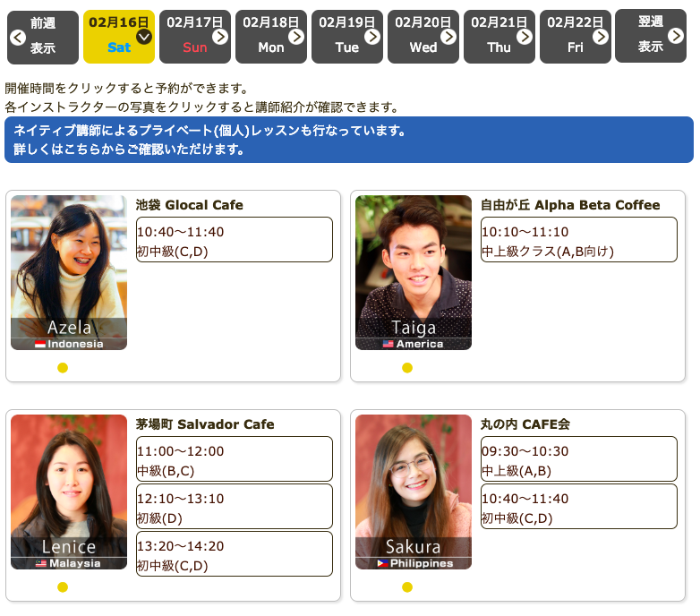Select the 02月20日 Wed date tab

[423, 37]
